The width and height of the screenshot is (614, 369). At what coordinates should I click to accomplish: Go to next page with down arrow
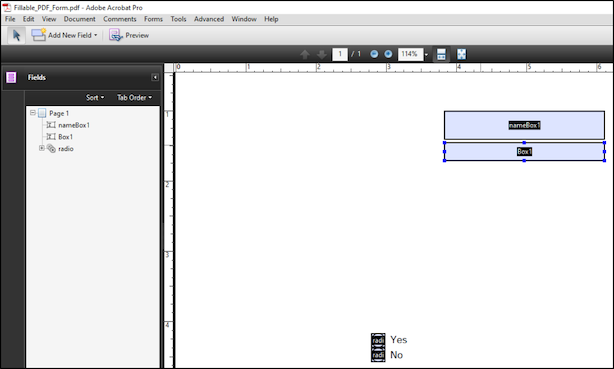(321, 54)
